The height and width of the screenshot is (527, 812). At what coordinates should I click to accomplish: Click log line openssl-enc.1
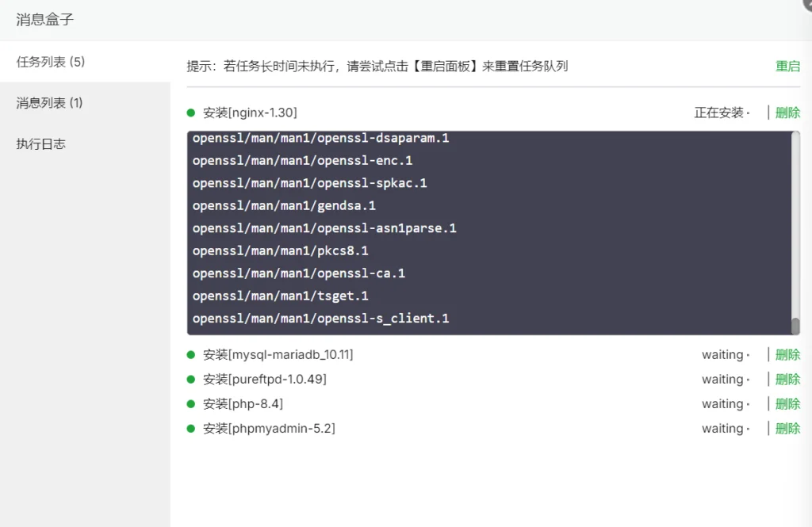[302, 161]
